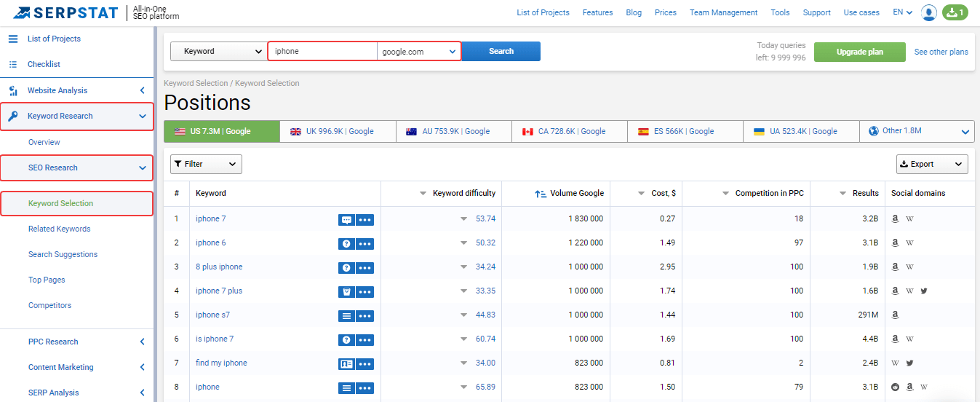Open the Competitors sidebar item
The height and width of the screenshot is (402, 980).
click(49, 305)
